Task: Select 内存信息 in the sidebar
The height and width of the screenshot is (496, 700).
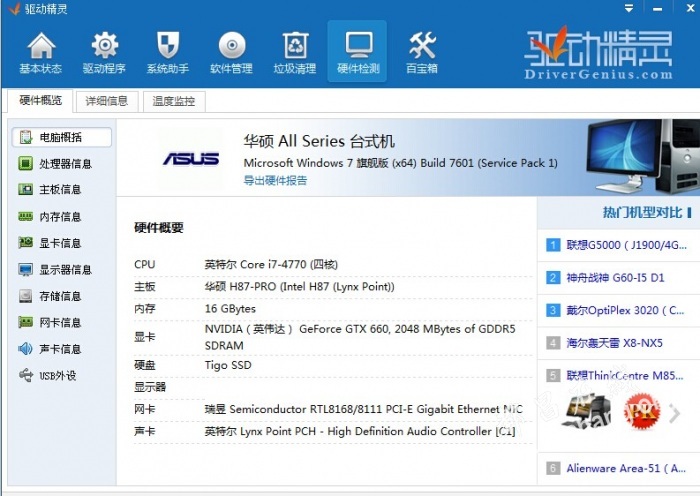Action: (x=62, y=217)
